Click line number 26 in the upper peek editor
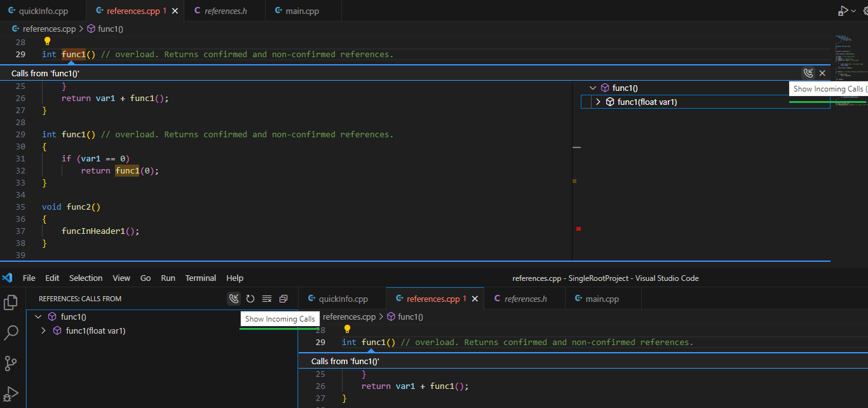The width and height of the screenshot is (868, 408). (x=20, y=99)
